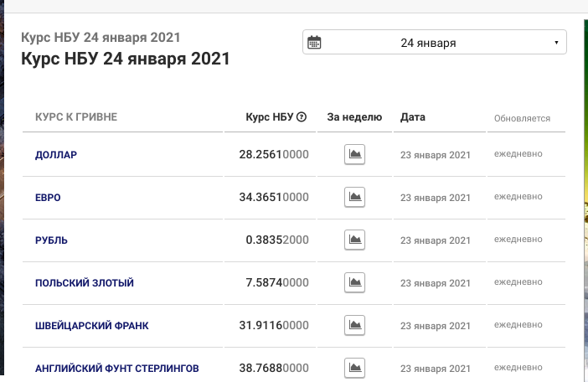Click the date in Швейцарский франк row
Screen dimensions: 588x382
(435, 326)
